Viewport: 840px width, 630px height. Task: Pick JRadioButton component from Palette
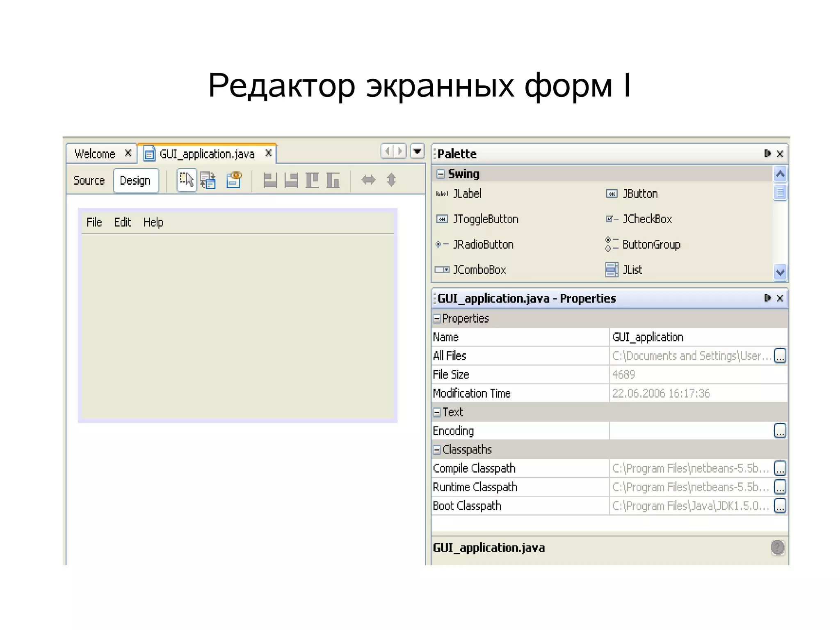(475, 245)
